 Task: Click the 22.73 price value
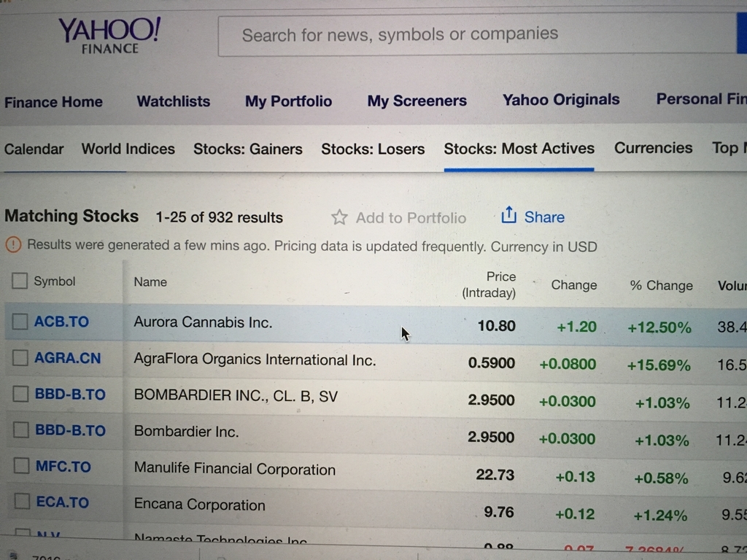(x=495, y=474)
